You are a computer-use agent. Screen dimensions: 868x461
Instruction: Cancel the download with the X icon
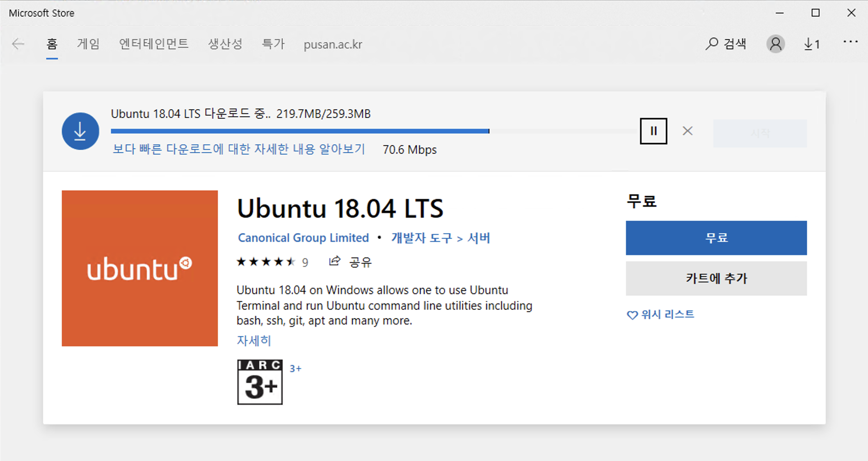click(x=687, y=131)
